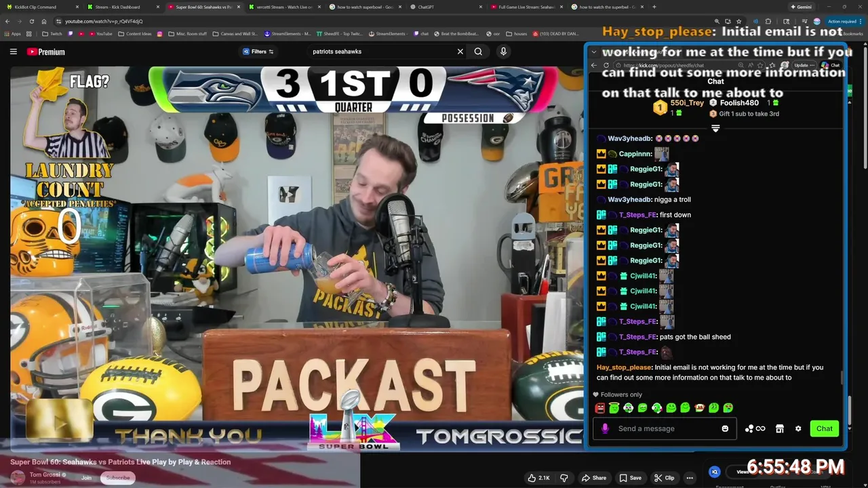Subscribe to Tom Grossi channel
The height and width of the screenshot is (488, 868).
(117, 478)
